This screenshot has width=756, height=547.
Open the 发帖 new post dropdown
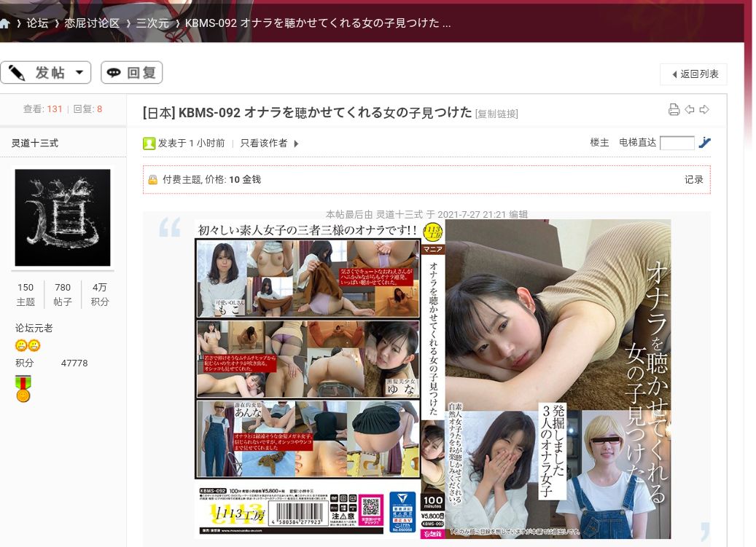tap(46, 73)
